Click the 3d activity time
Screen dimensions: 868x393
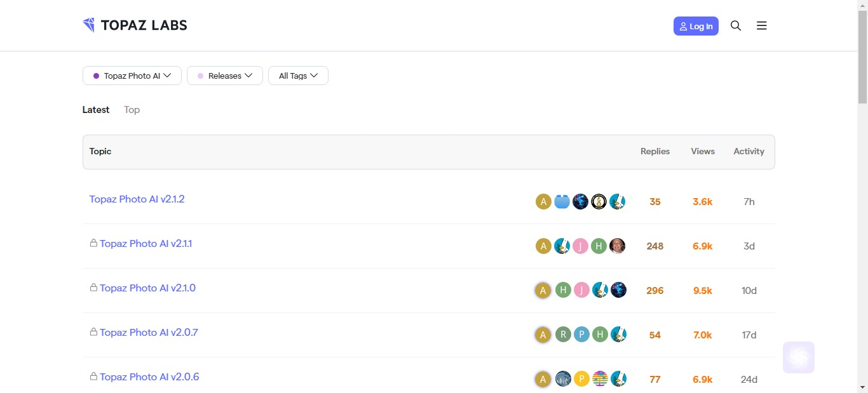click(x=749, y=246)
